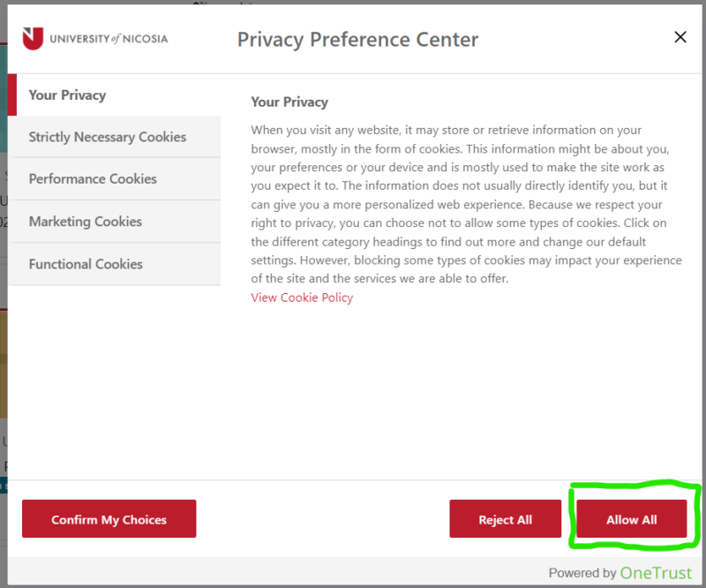Accept cookies with the Allow All button
Viewport: 706px width, 588px height.
click(x=631, y=519)
